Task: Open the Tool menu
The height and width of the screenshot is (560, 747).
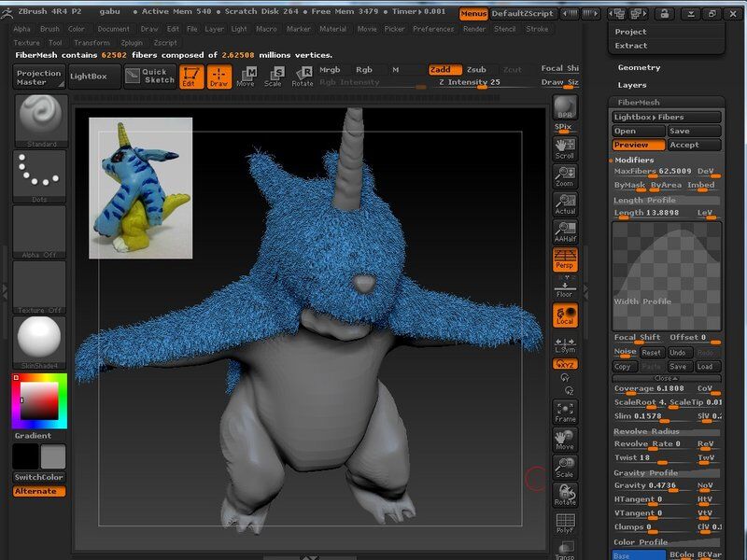Action: (55, 43)
